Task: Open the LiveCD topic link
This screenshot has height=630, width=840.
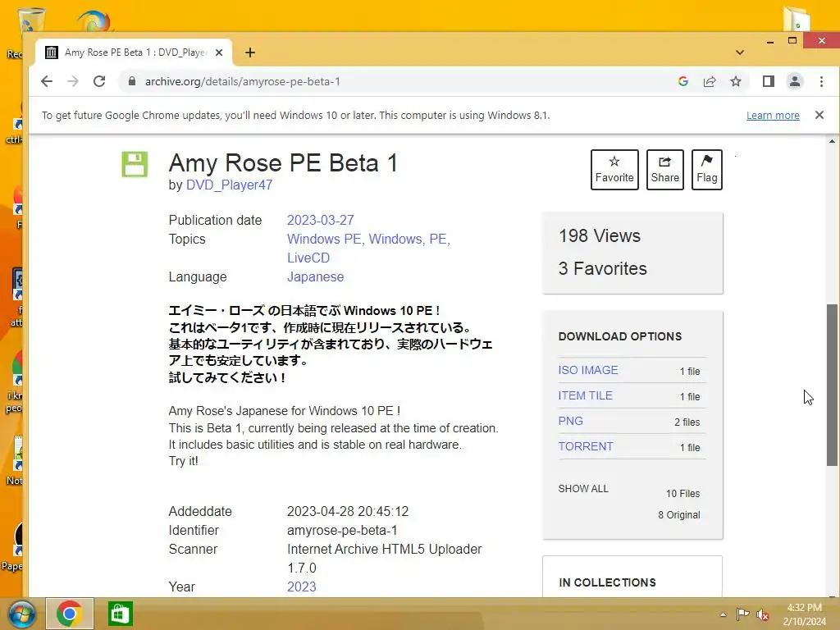Action: pos(308,258)
